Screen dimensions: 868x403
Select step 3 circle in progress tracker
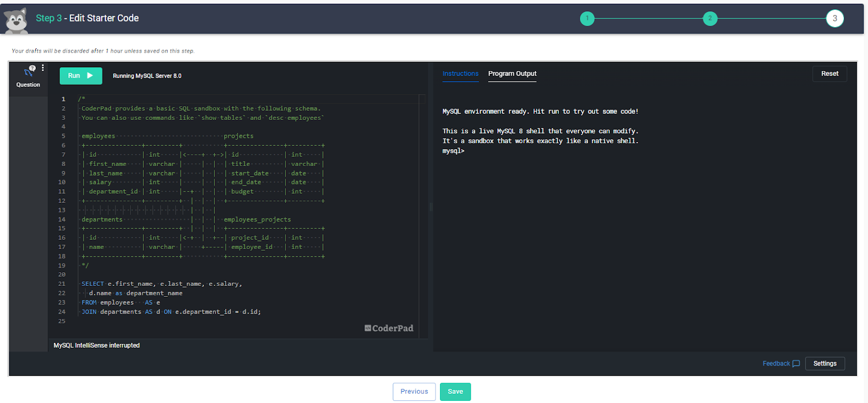(834, 18)
